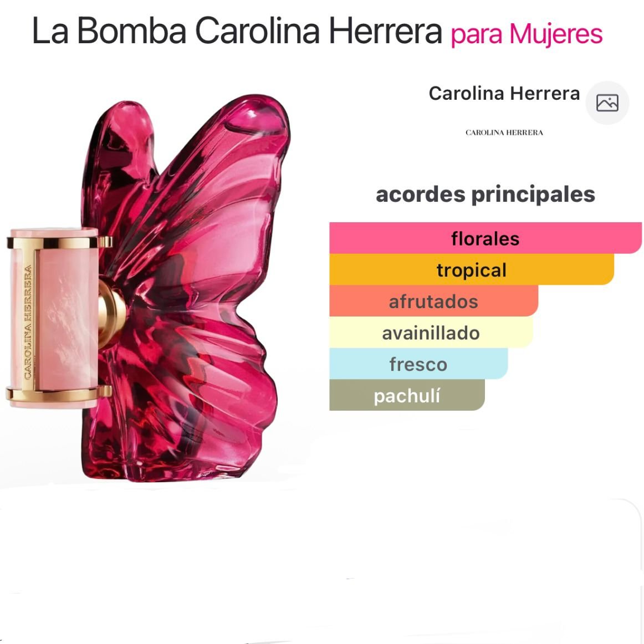Open the image gallery icon
This screenshot has height=644, width=644.
click(x=607, y=103)
